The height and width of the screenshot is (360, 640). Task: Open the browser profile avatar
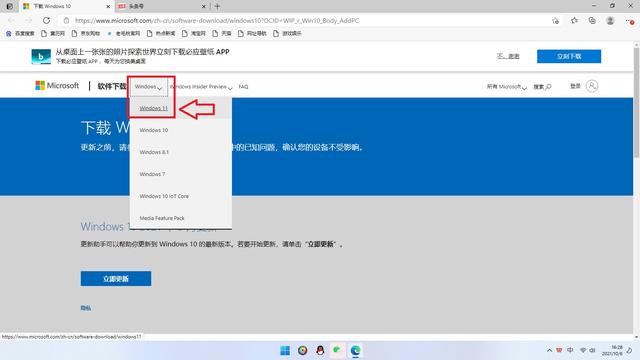tap(610, 20)
